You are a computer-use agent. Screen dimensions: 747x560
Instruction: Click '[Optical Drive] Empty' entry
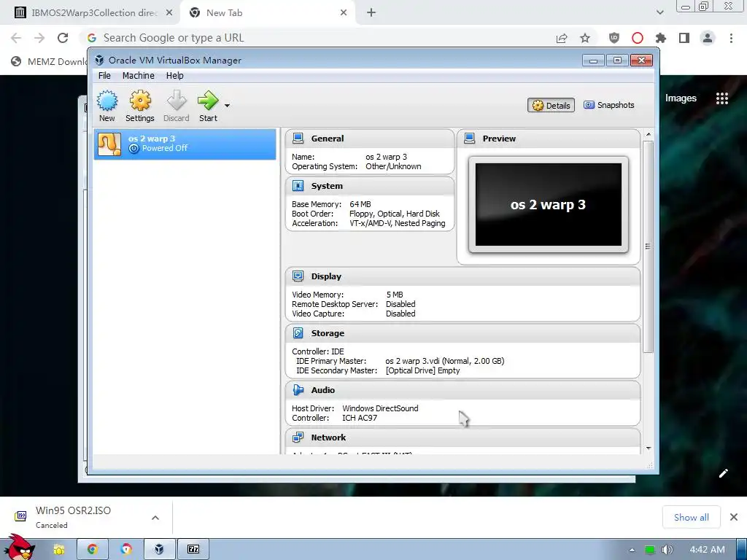pos(423,370)
